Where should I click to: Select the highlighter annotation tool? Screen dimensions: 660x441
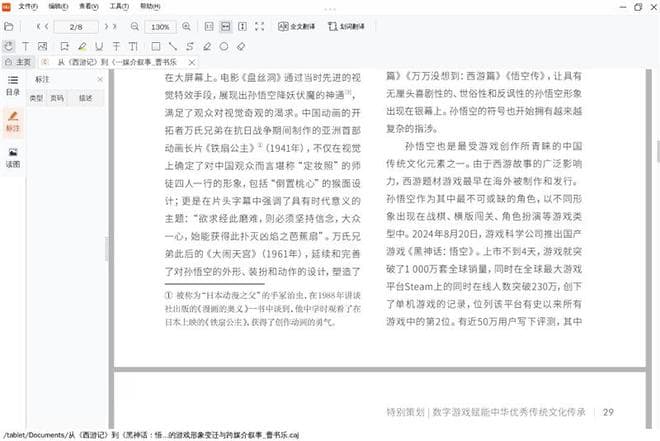coord(82,46)
